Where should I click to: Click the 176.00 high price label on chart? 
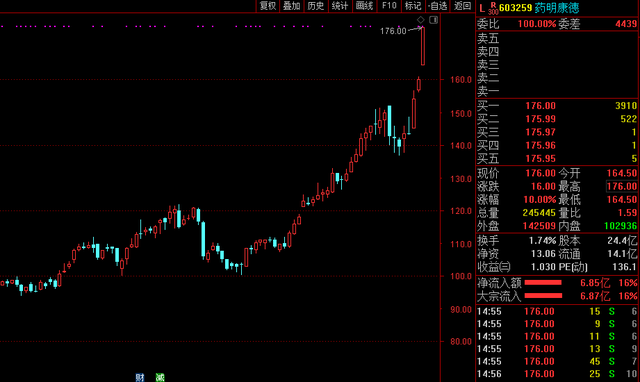(393, 31)
